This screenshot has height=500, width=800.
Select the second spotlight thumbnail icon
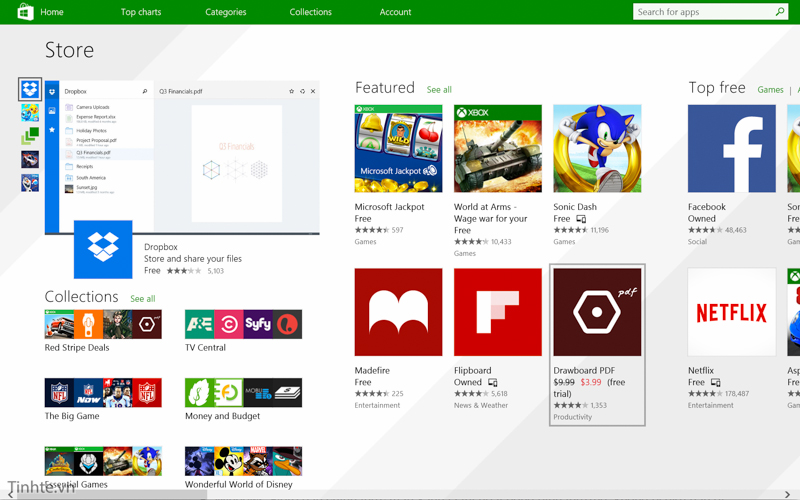coord(30,113)
